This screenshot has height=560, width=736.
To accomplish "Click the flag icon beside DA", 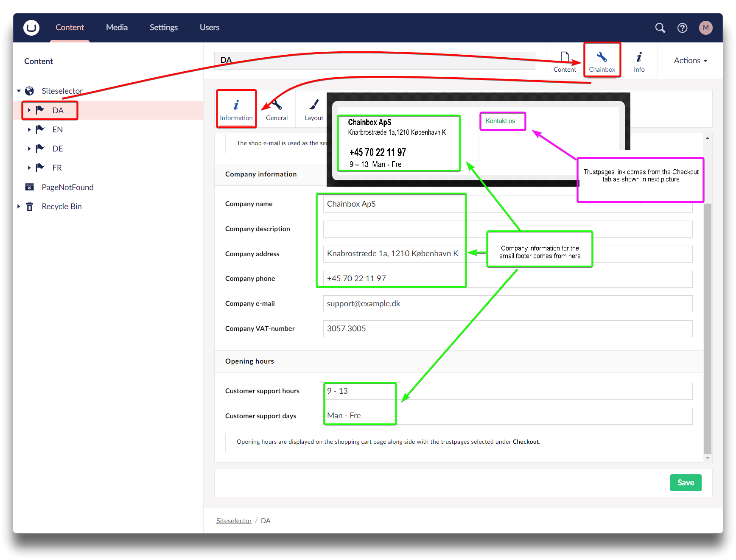I will 40,110.
